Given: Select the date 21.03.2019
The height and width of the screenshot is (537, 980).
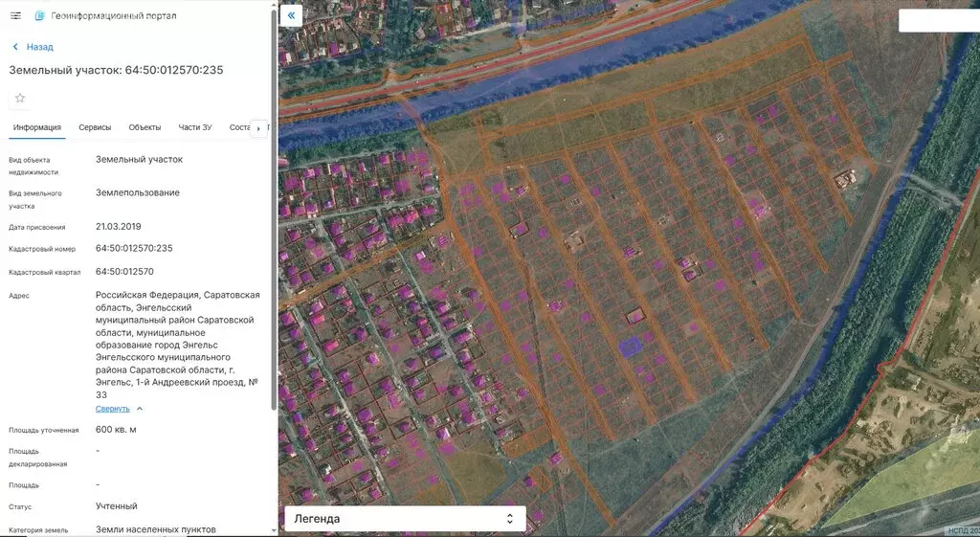Looking at the screenshot, I should (118, 226).
